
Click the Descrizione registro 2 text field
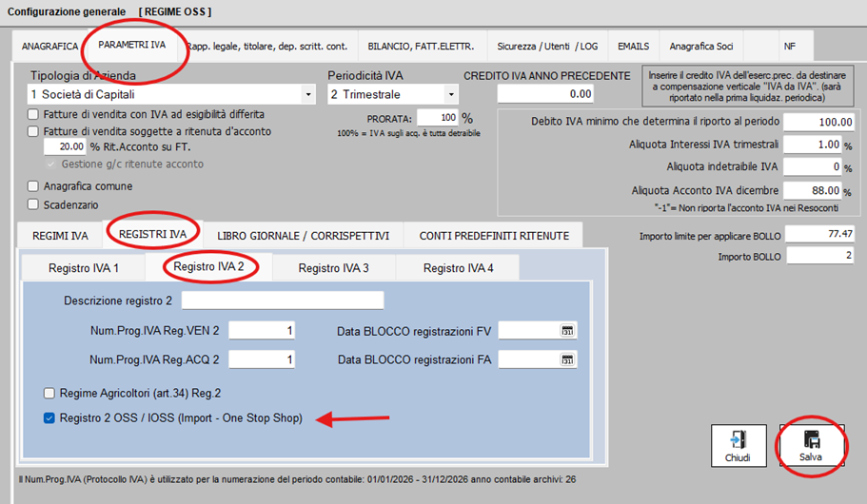pyautogui.click(x=283, y=301)
